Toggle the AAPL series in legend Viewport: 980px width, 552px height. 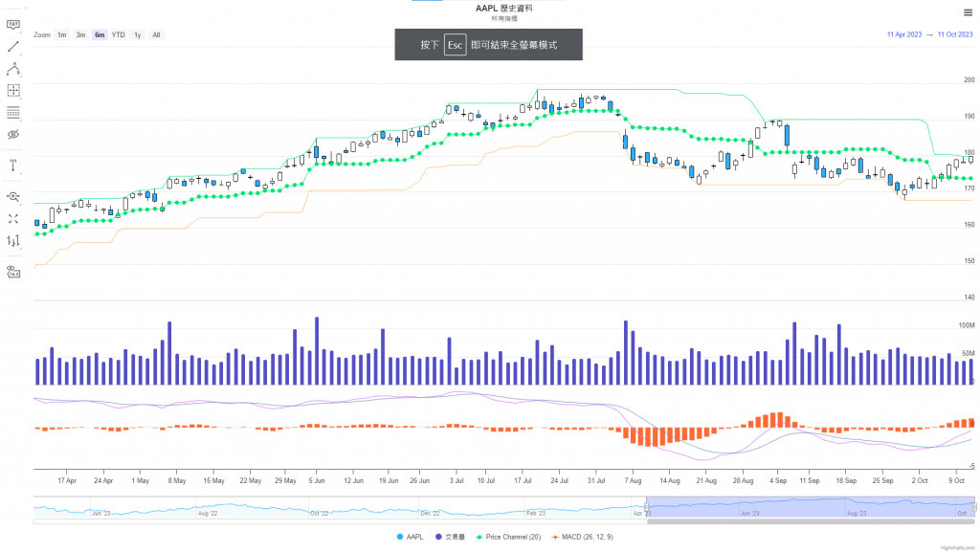[x=410, y=537]
